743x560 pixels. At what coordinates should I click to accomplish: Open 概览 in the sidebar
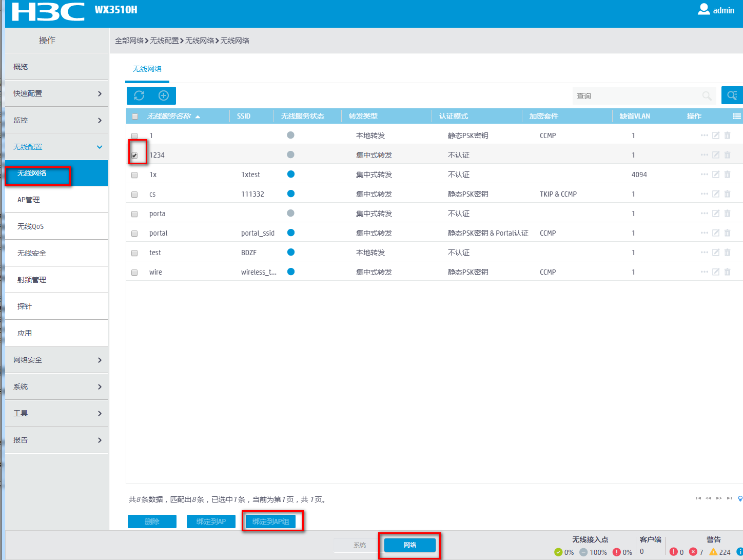click(56, 67)
